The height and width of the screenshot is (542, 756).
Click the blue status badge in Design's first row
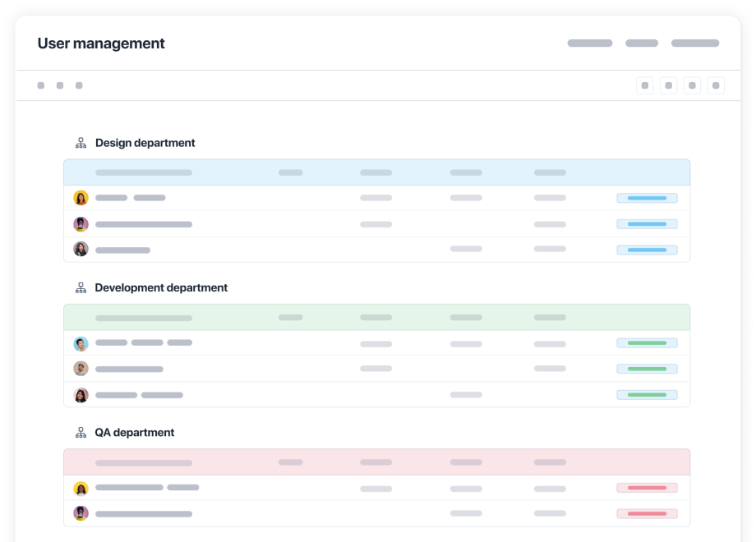point(647,198)
